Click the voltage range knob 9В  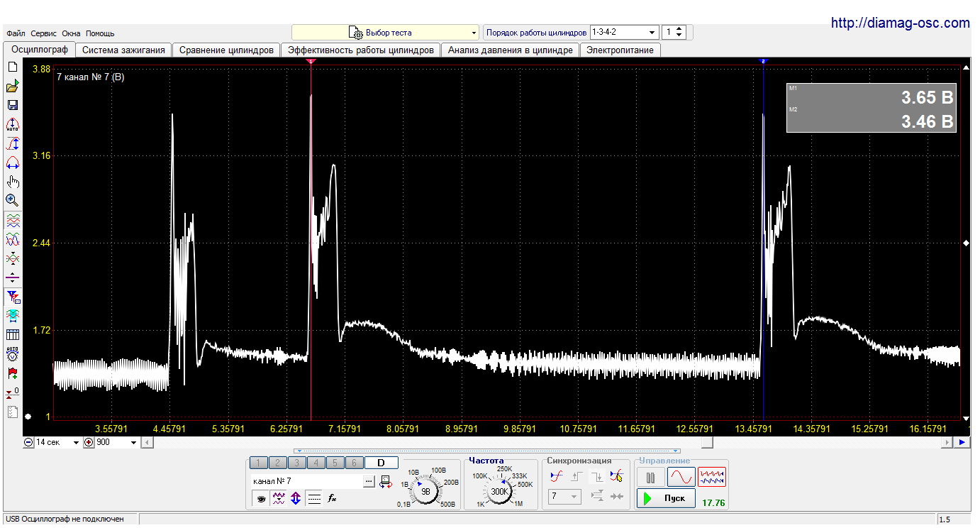(x=425, y=490)
